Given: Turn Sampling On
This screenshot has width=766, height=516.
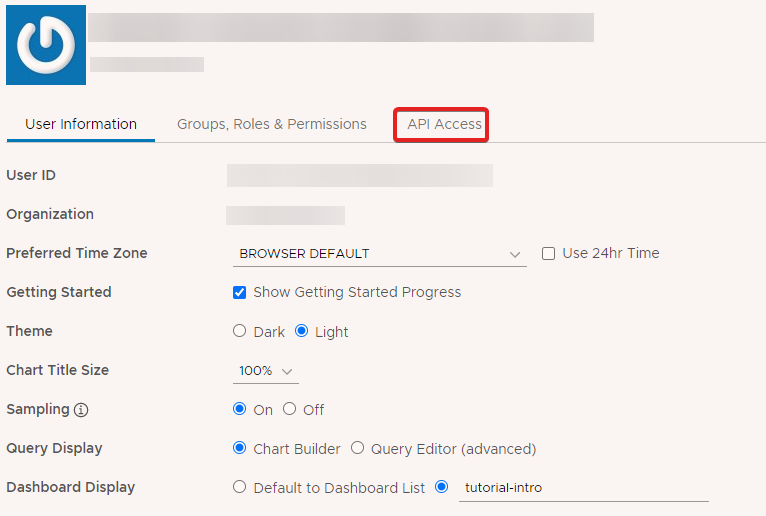Looking at the screenshot, I should [239, 408].
